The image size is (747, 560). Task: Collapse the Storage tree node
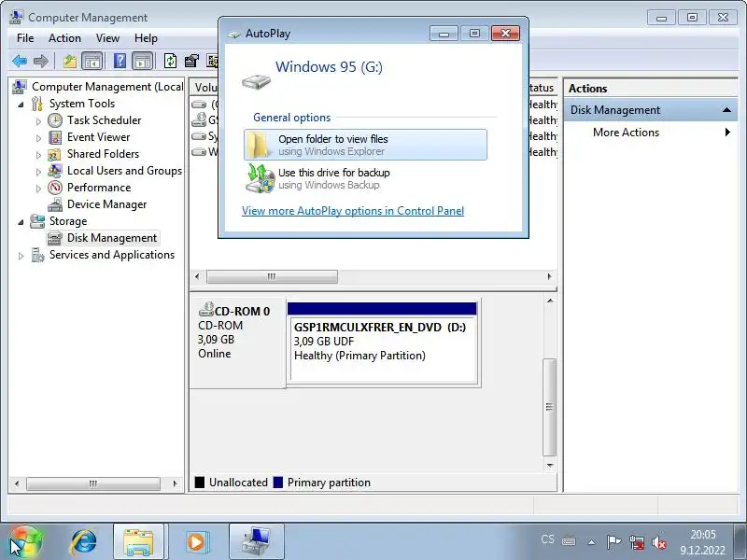coord(21,222)
